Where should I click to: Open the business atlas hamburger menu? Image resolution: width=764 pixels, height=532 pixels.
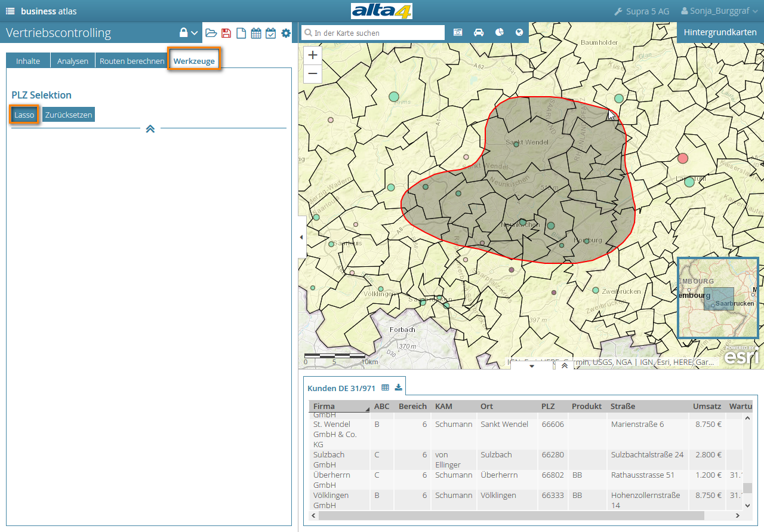click(10, 11)
